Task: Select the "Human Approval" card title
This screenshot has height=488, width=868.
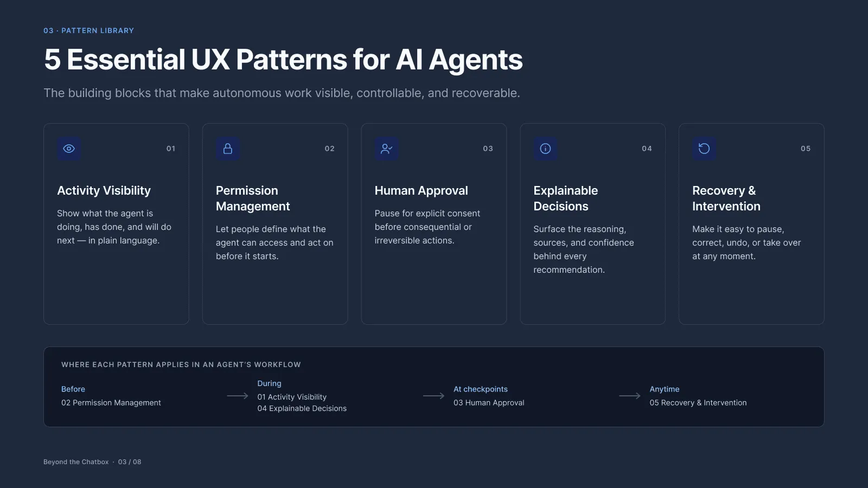Action: [421, 191]
